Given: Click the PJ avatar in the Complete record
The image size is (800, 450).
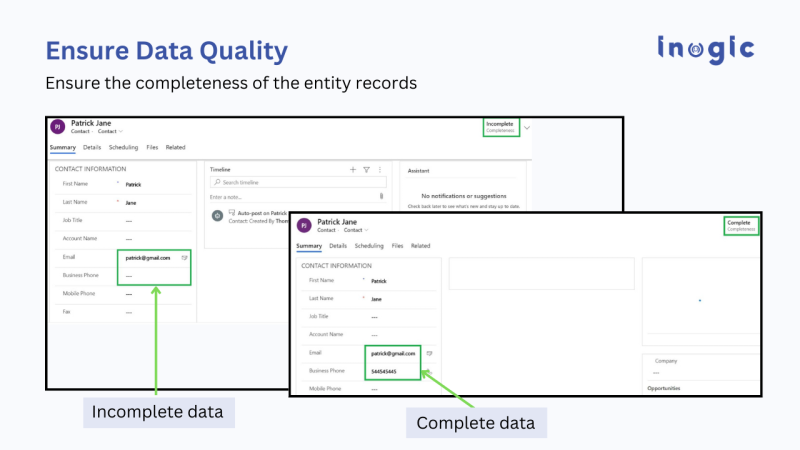Looking at the screenshot, I should (303, 226).
